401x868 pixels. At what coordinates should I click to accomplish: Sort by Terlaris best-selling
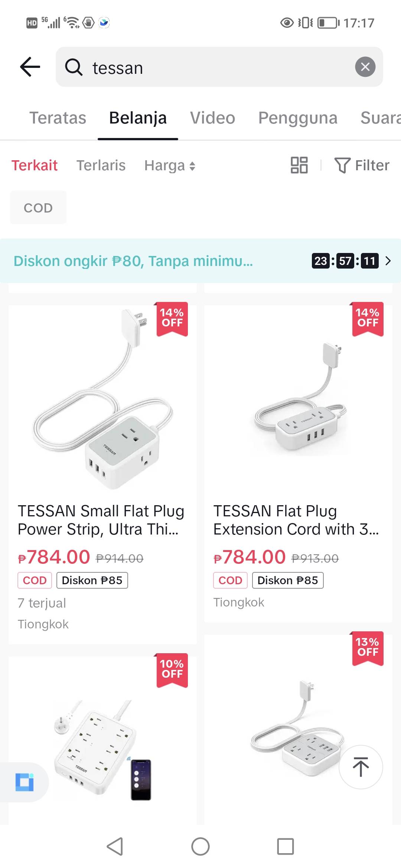[101, 165]
